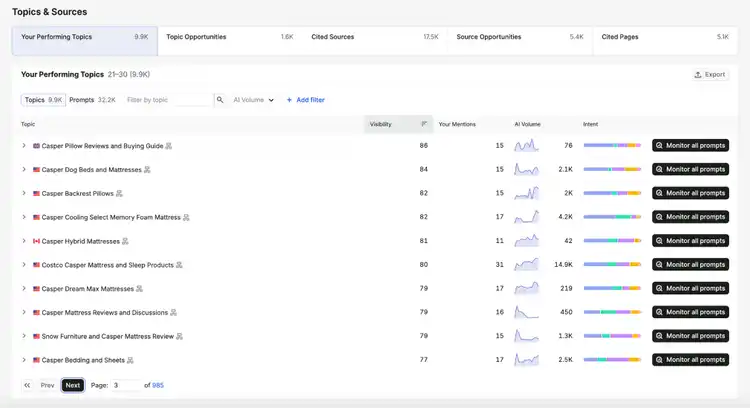Monitor all prompts for Casper Backrest Pillows
Screen dimensions: 750x408
coord(690,193)
